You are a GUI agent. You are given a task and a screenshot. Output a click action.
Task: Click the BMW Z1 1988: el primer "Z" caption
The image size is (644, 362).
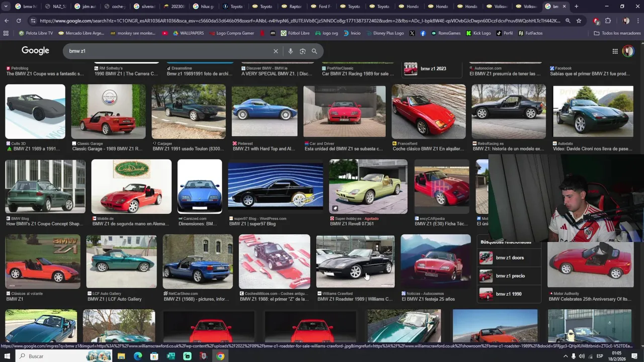(274, 299)
